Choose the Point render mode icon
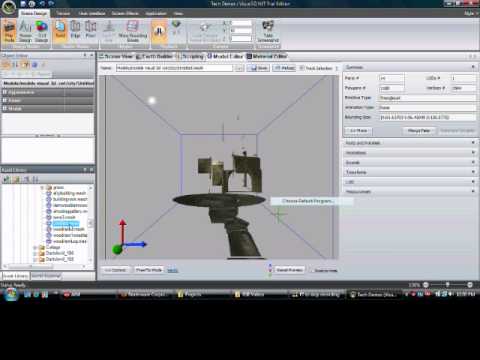This screenshot has height=360, width=480. (90, 30)
